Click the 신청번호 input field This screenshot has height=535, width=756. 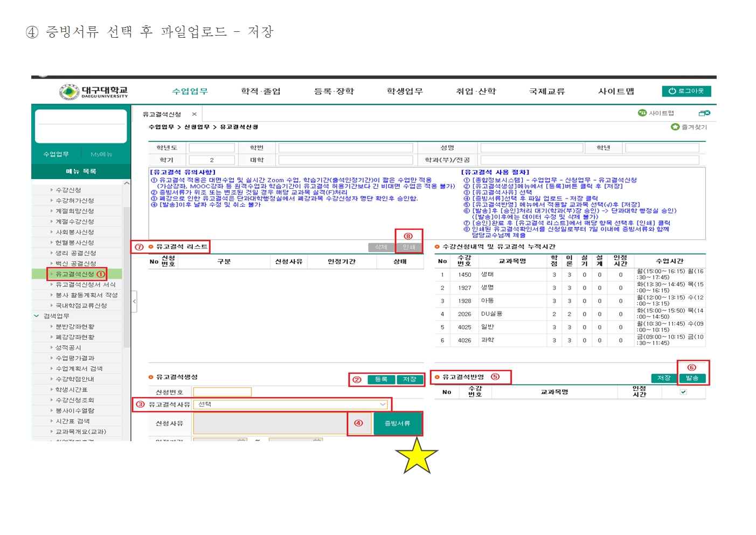pos(222,392)
